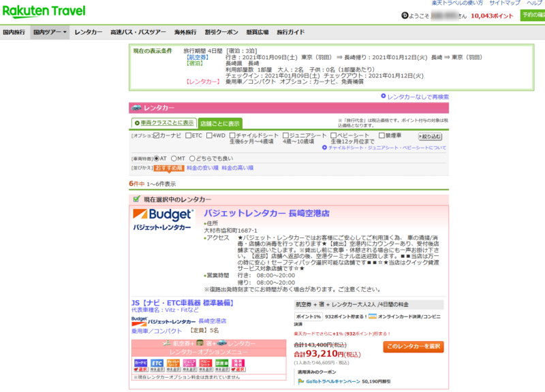Click the orange チャイルドシート option icon

[173, 363]
